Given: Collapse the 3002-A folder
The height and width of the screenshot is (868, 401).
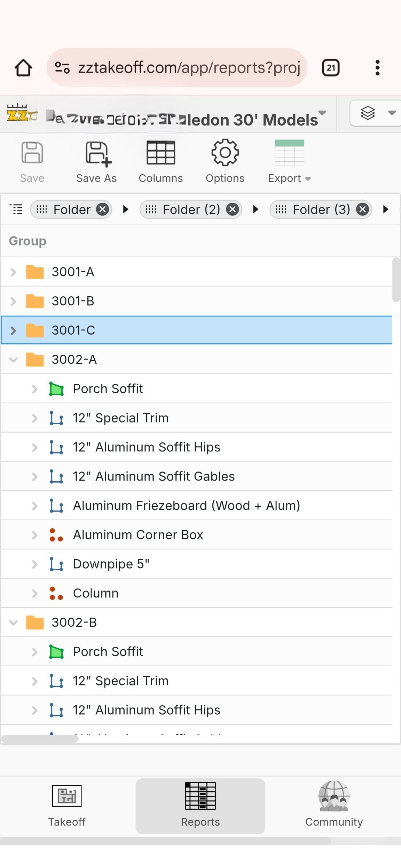Looking at the screenshot, I should click(x=13, y=360).
